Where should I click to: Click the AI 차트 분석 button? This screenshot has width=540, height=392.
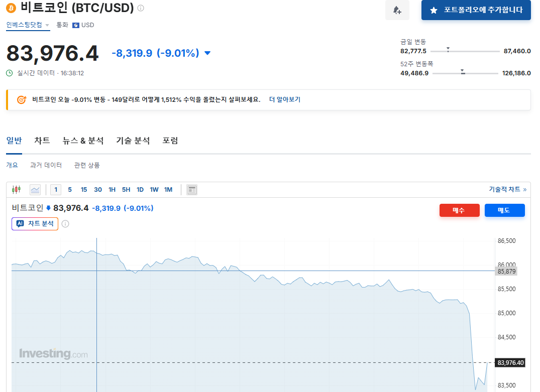coord(34,223)
